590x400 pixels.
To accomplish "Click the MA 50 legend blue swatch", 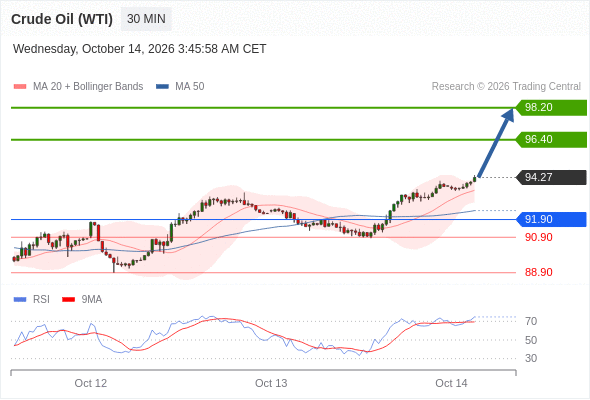I will point(162,87).
